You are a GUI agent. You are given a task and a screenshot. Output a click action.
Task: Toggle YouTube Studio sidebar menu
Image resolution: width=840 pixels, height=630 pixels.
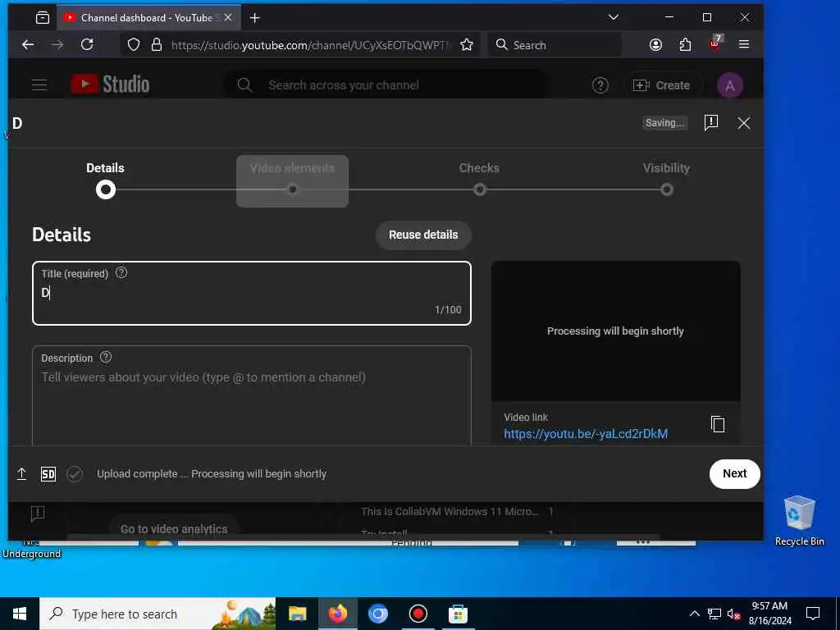pos(39,85)
